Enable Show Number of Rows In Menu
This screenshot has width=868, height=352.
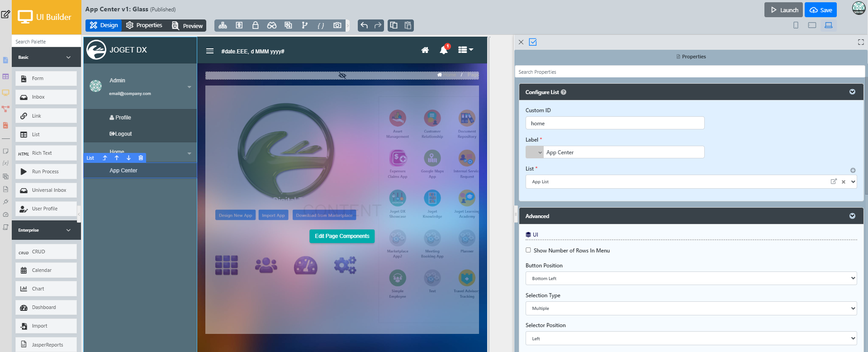[528, 250]
